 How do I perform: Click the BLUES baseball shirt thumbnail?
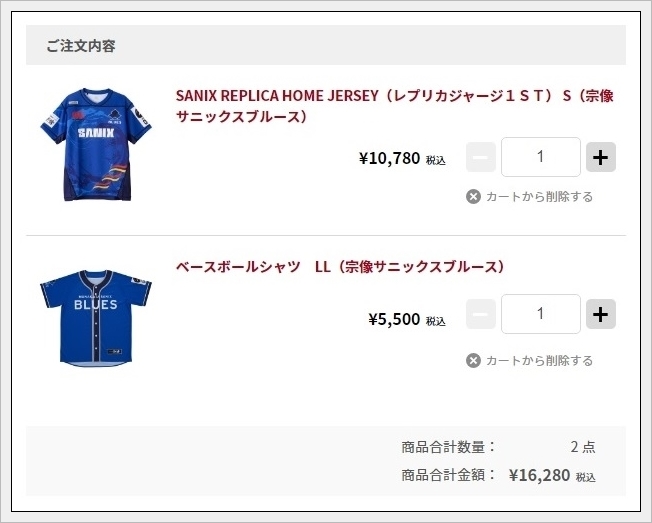(96, 314)
